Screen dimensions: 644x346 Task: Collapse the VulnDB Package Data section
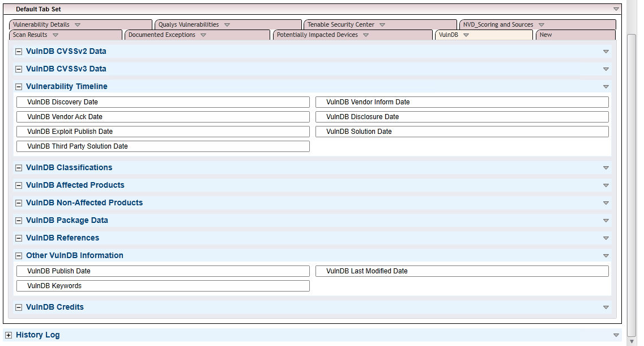pos(19,221)
